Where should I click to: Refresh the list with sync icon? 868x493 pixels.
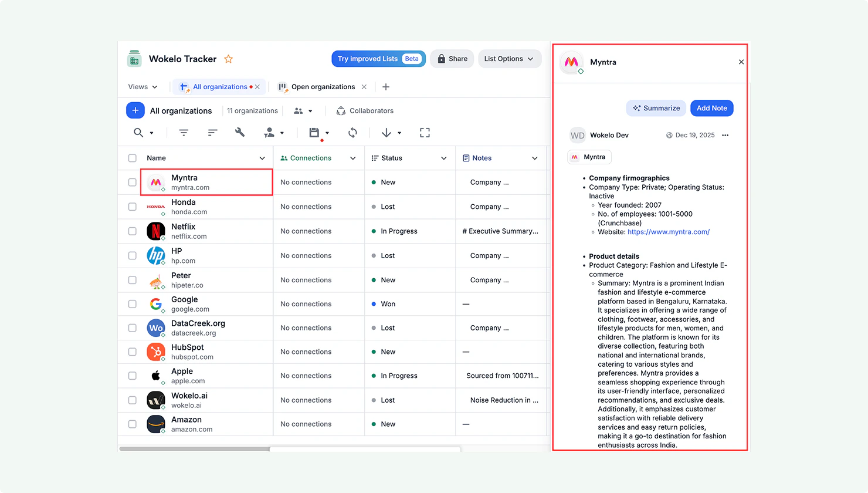click(x=352, y=133)
